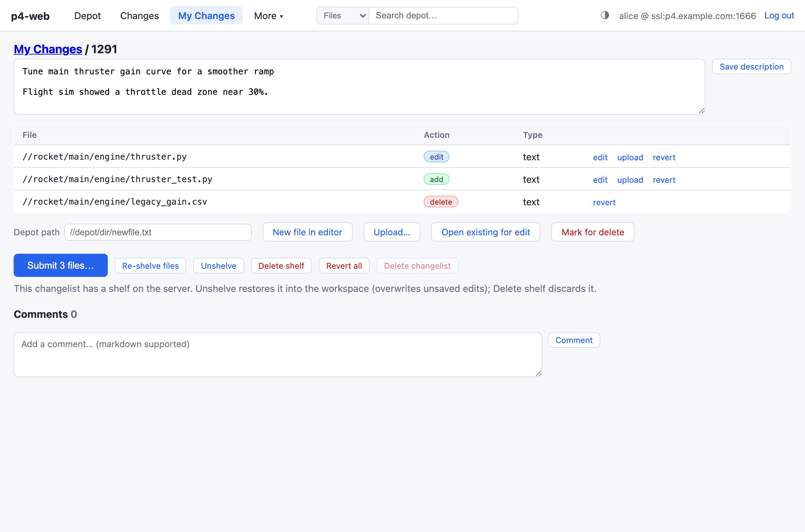This screenshot has width=805, height=532.
Task: Upload a new thruster_test.py version
Action: click(x=630, y=180)
